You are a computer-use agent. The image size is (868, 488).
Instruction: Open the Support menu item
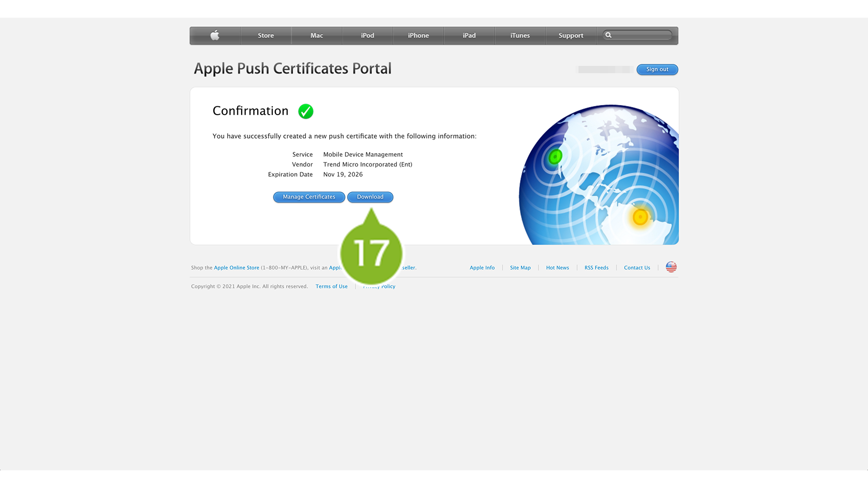click(571, 36)
